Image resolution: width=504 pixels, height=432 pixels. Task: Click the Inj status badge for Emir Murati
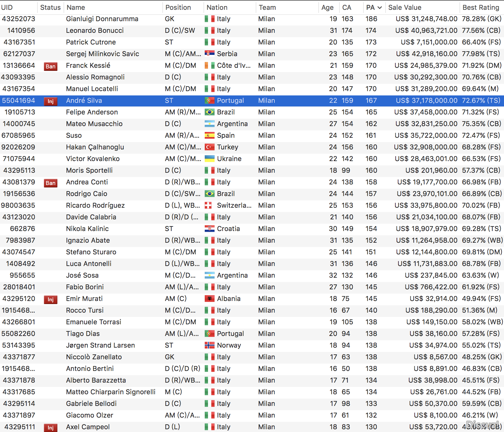coord(51,299)
